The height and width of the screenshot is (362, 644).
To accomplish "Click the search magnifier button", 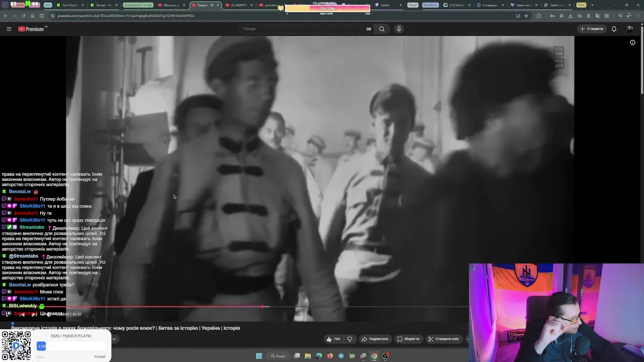I will click(382, 29).
